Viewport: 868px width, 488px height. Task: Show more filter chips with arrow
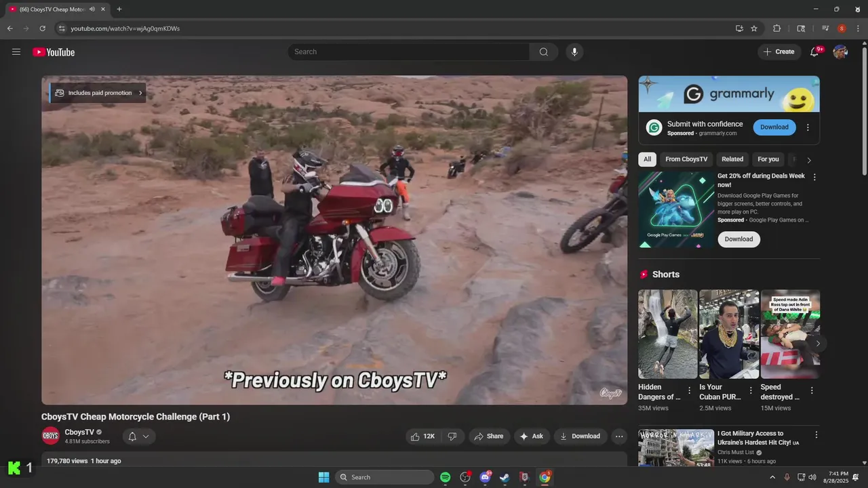pyautogui.click(x=808, y=160)
